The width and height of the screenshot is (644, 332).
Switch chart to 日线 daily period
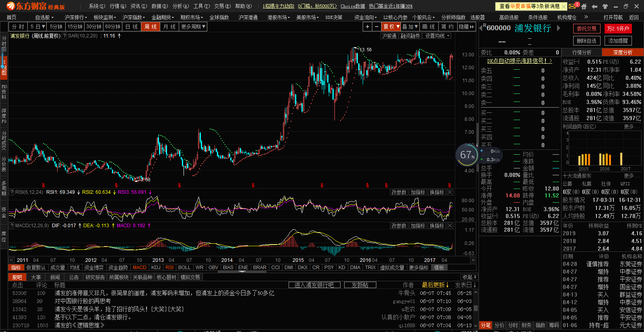(x=132, y=27)
